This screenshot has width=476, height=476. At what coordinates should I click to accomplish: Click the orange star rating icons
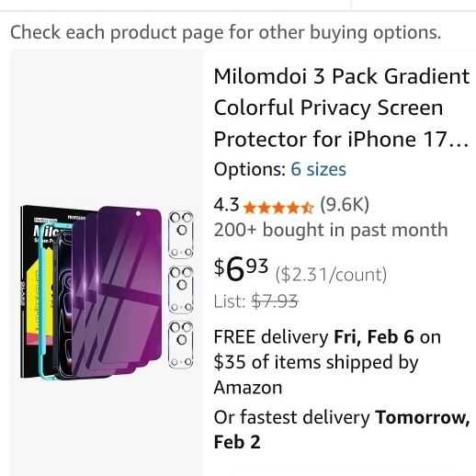coord(278,208)
